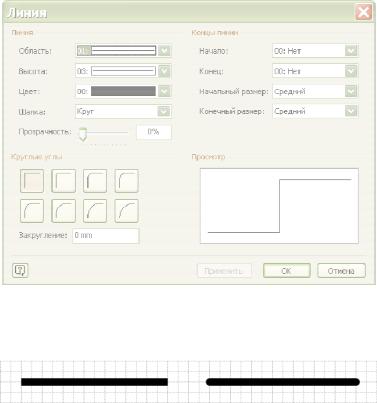Close the Линия dialog
Screen dimensions: 377x403
(363, 13)
